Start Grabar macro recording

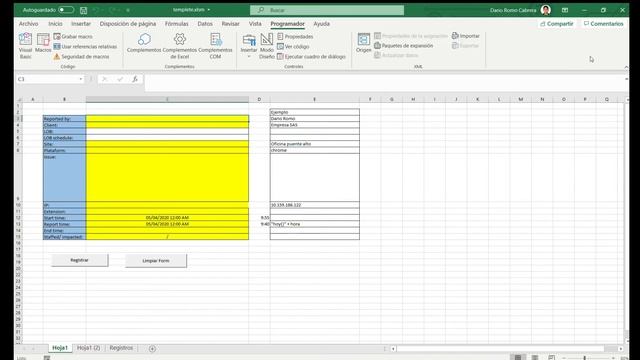(x=73, y=36)
